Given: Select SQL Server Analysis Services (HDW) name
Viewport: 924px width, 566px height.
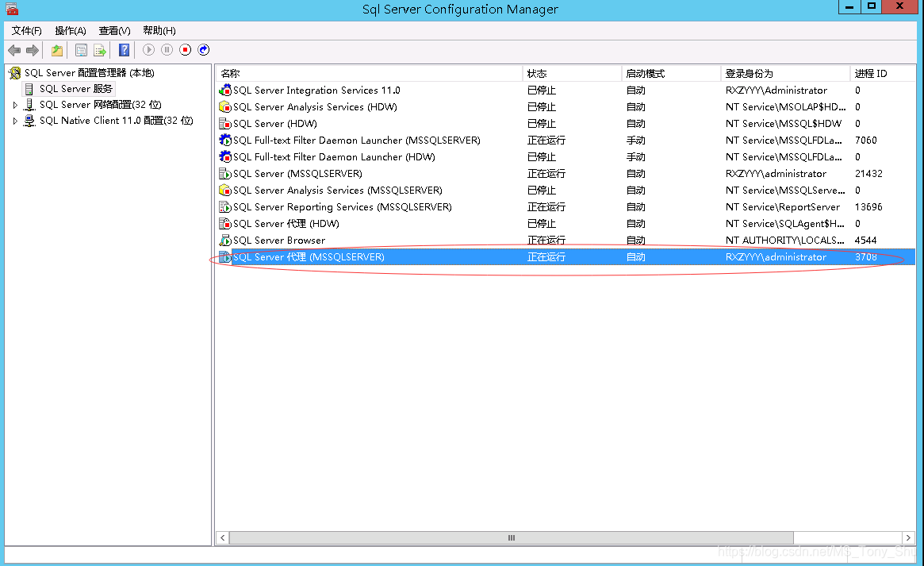Looking at the screenshot, I should coord(315,106).
